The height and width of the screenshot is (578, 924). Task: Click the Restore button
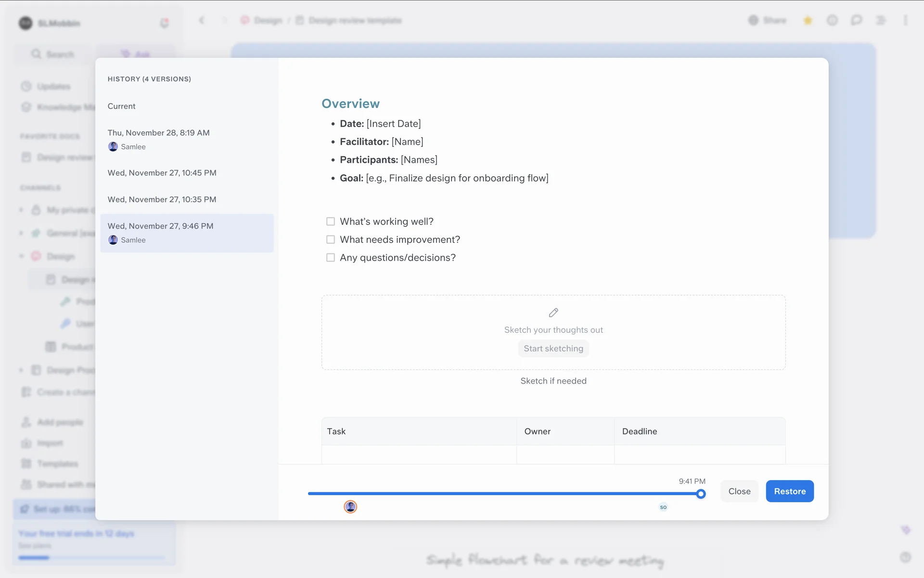point(789,491)
